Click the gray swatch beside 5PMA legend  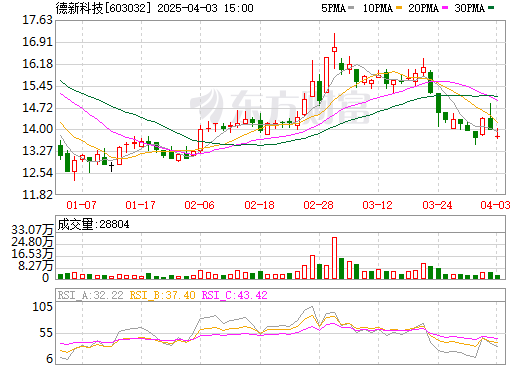click(x=351, y=8)
